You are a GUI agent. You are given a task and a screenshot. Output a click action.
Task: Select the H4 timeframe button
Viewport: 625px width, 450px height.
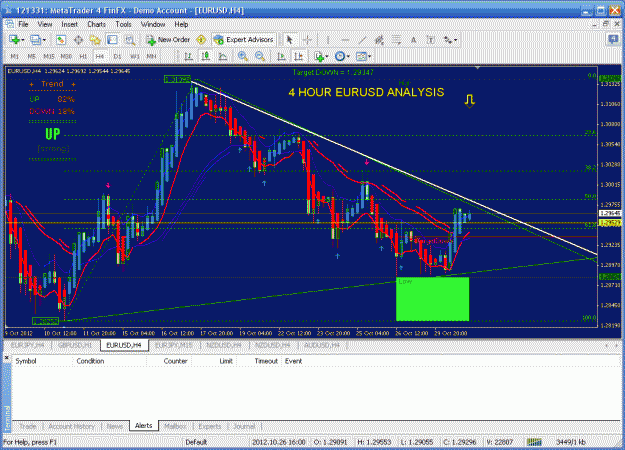click(x=100, y=56)
